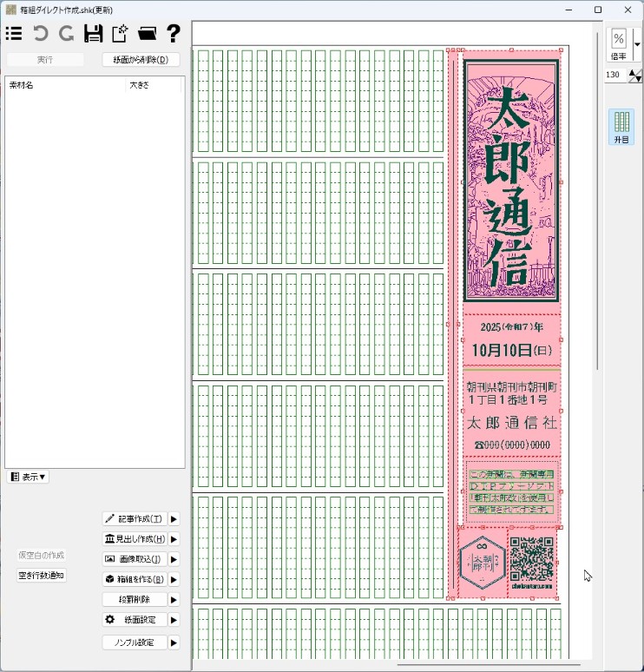Expand the arrow next to 紙面設定
The width and height of the screenshot is (644, 672).
pyautogui.click(x=174, y=620)
